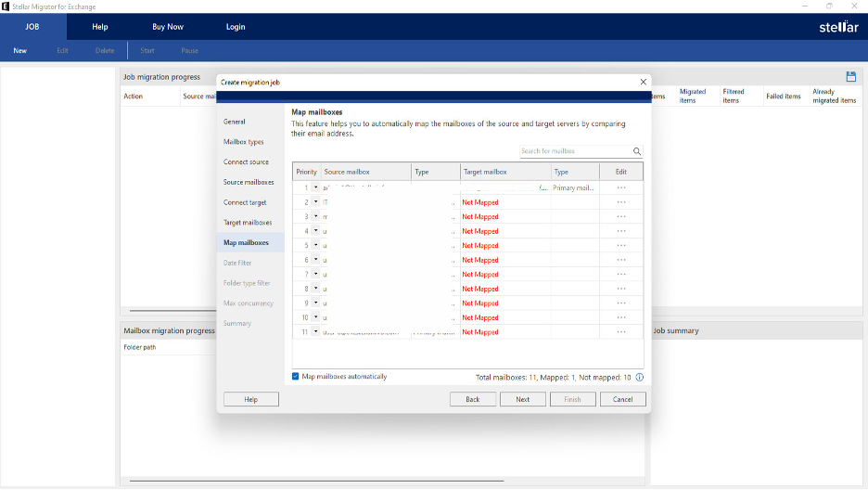Sort by Source mailbox column header
The width and height of the screenshot is (868, 490).
[x=367, y=172]
